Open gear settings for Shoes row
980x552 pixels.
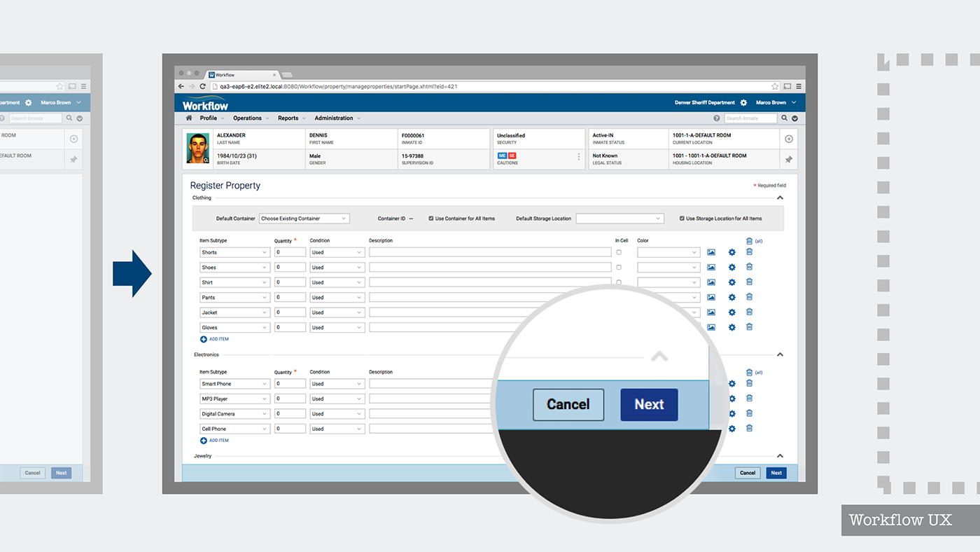click(x=731, y=268)
